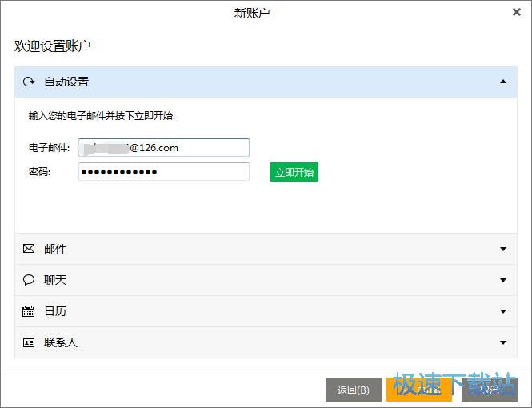Click the 返回(B) button

point(353,390)
